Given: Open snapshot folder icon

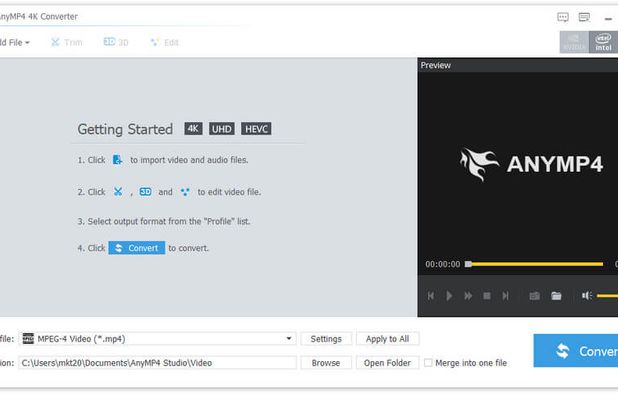Looking at the screenshot, I should click(556, 296).
